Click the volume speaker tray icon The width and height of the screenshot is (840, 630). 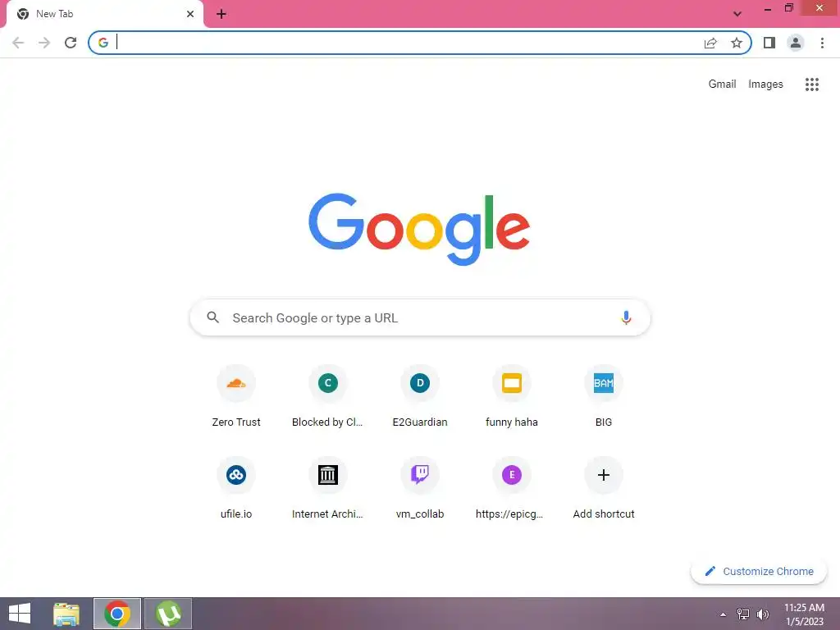[x=762, y=614]
